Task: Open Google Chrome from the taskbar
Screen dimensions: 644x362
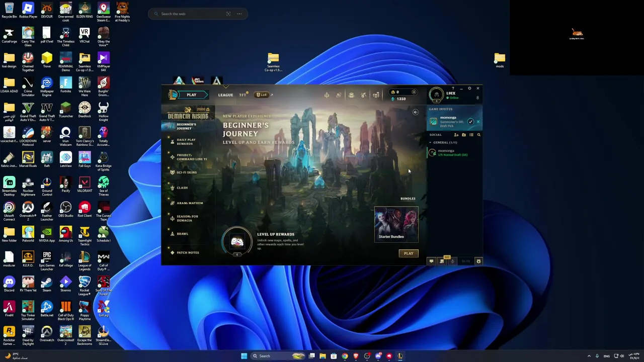Action: (x=345, y=356)
